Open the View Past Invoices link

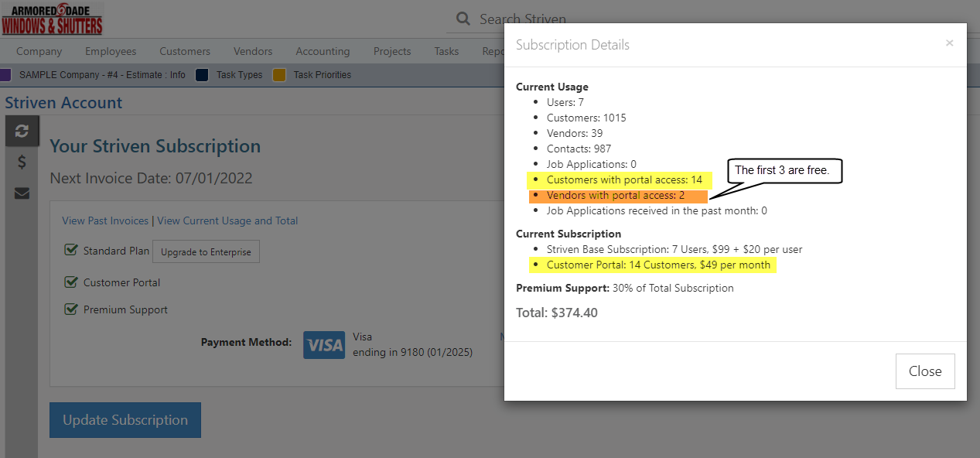[105, 220]
